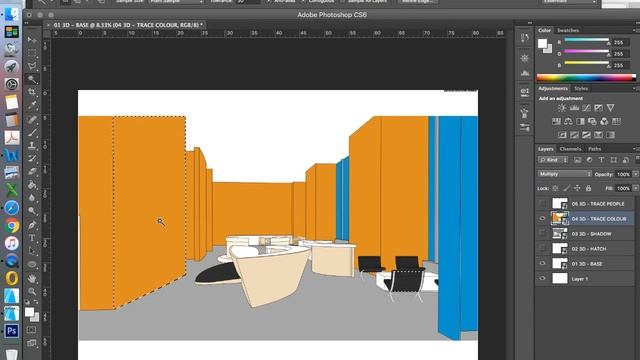Filter layers by pixel layers icon
The width and height of the screenshot is (640, 360).
(x=577, y=160)
